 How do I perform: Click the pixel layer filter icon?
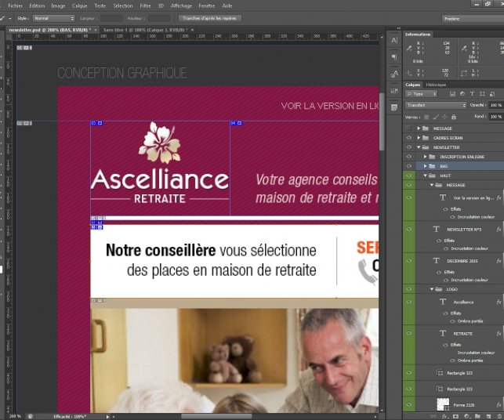(x=451, y=94)
